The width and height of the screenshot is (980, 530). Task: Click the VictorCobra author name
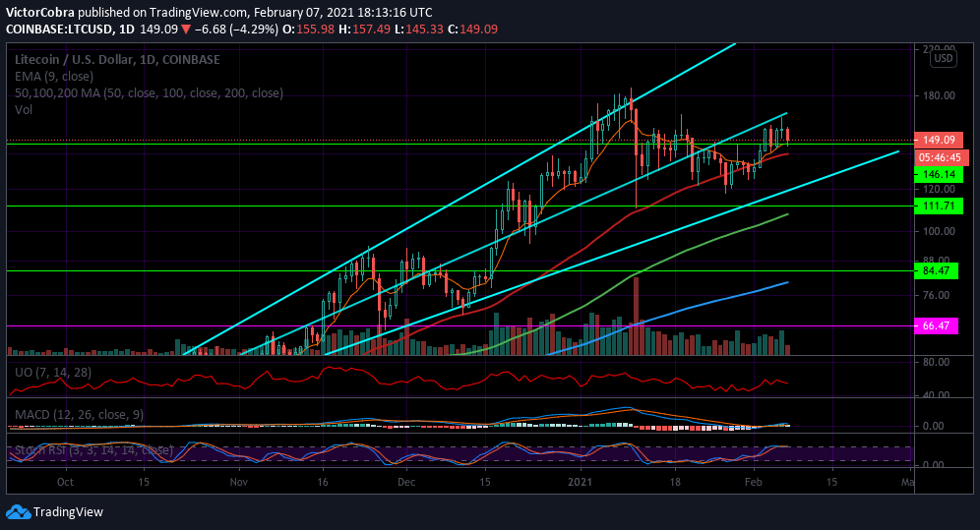(x=40, y=13)
